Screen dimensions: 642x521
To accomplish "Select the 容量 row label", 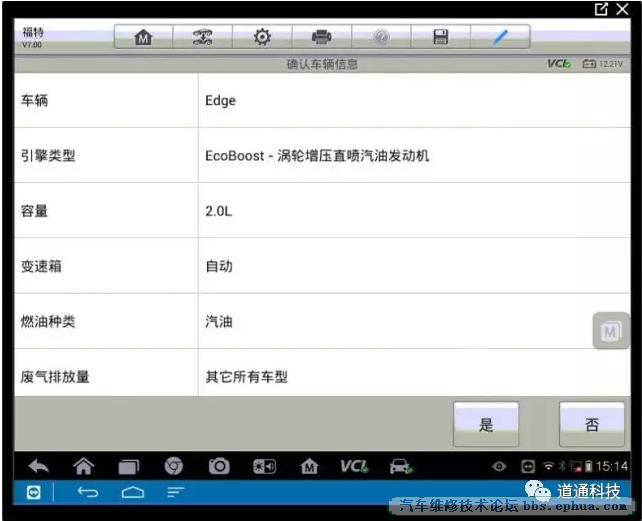I will (34, 211).
